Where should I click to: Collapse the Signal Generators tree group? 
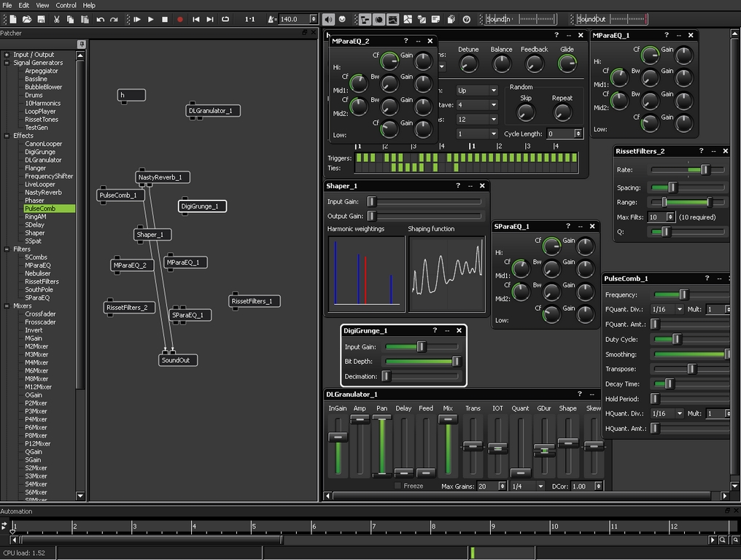pos(7,63)
